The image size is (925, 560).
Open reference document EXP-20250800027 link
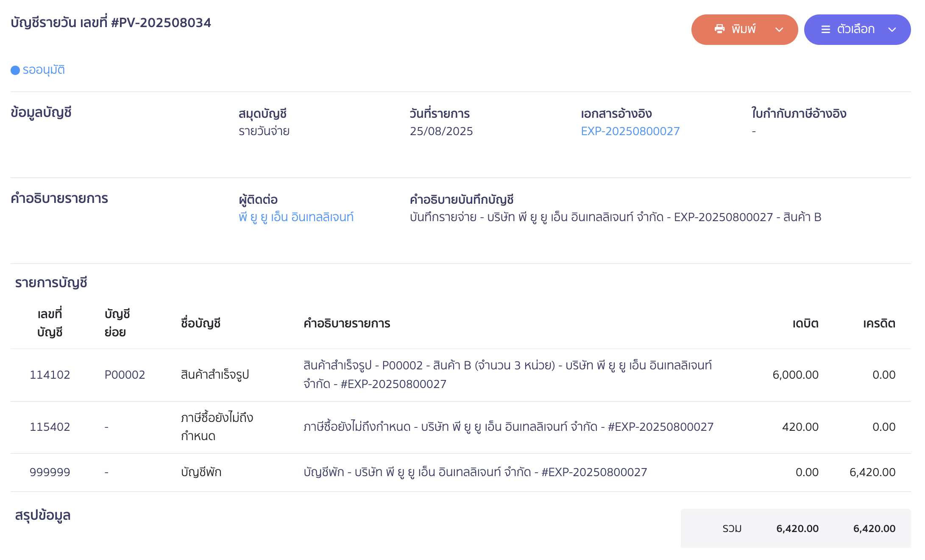tap(630, 131)
